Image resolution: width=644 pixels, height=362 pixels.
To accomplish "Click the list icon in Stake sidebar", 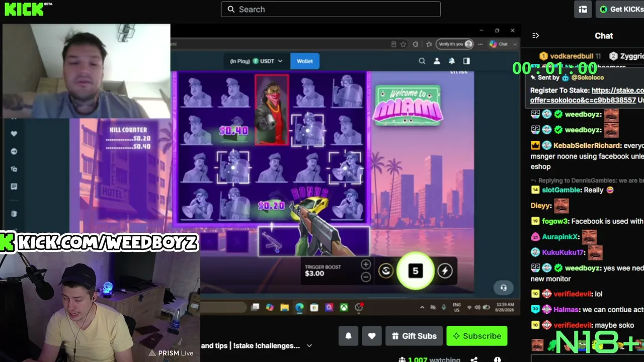I will pyautogui.click(x=14, y=187).
